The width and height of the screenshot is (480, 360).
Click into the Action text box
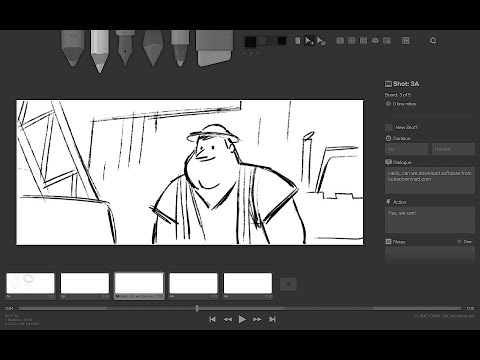point(430,220)
